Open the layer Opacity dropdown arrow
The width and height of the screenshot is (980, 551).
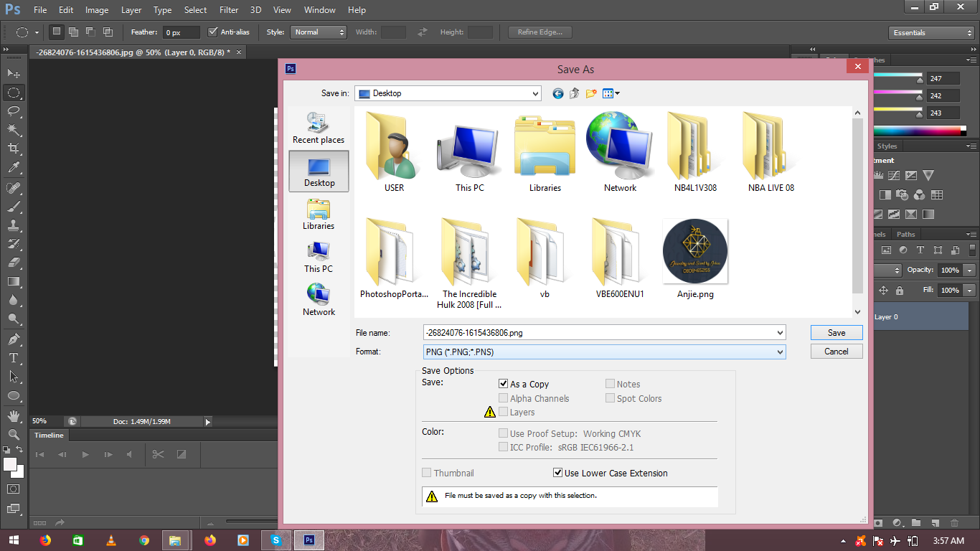click(970, 270)
